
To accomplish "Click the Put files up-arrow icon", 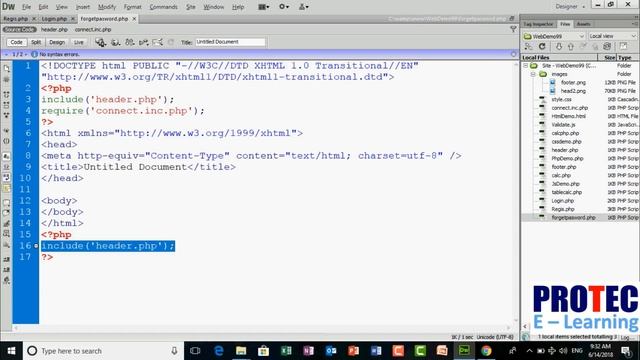I will pos(571,47).
